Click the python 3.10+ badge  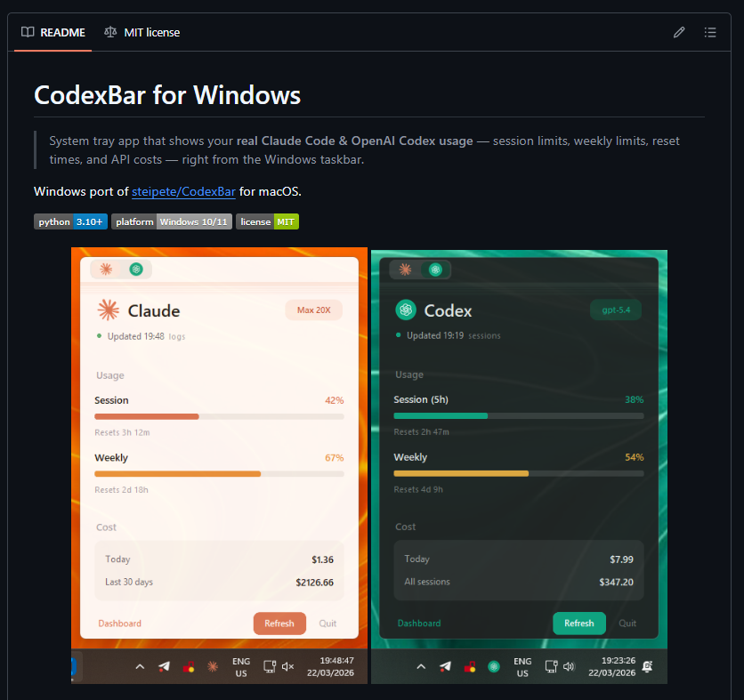point(70,222)
